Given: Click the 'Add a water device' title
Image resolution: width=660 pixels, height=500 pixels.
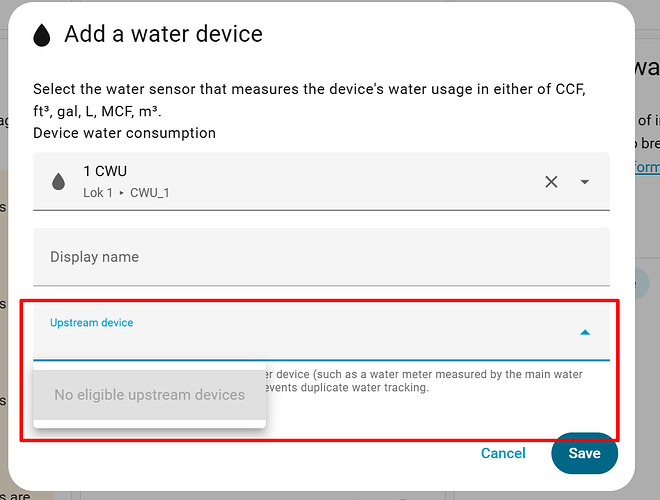Looking at the screenshot, I should coord(163,34).
